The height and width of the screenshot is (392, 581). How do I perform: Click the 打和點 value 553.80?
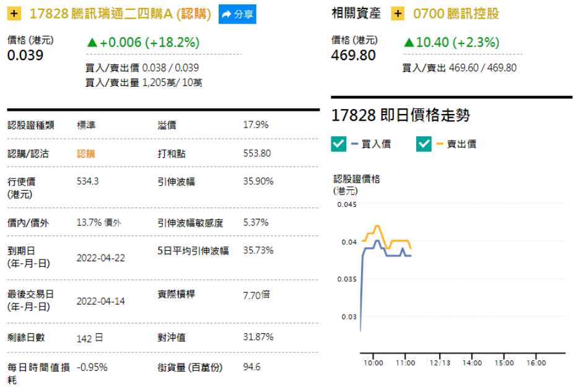tap(257, 154)
